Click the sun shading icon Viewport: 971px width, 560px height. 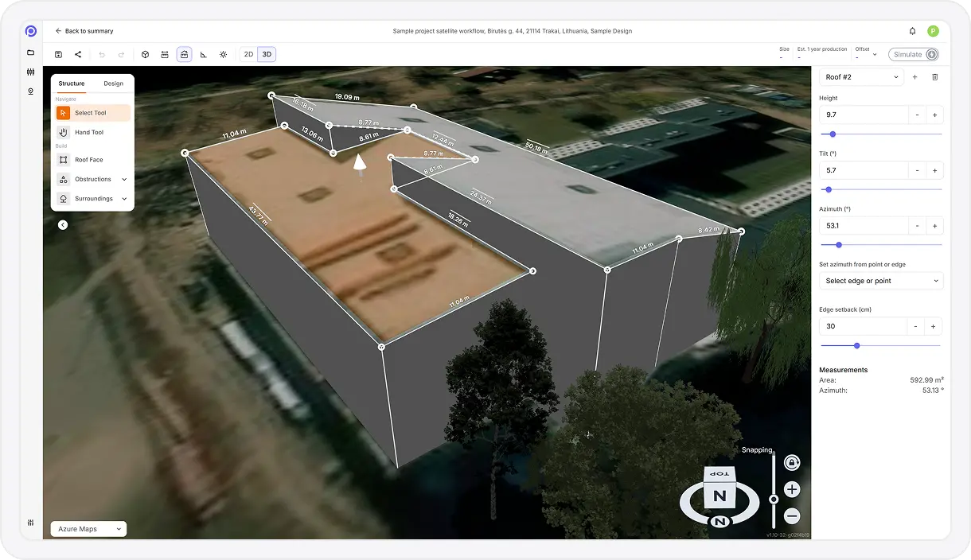(x=223, y=55)
